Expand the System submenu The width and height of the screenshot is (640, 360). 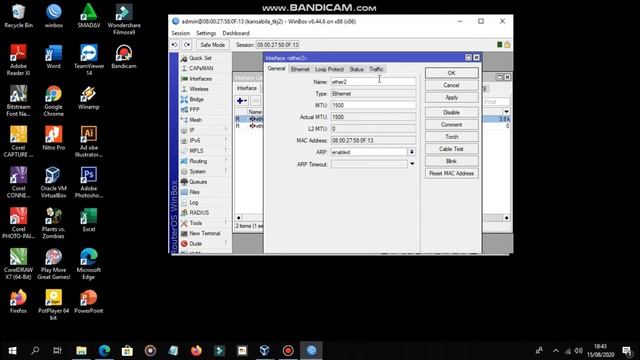tap(205, 171)
